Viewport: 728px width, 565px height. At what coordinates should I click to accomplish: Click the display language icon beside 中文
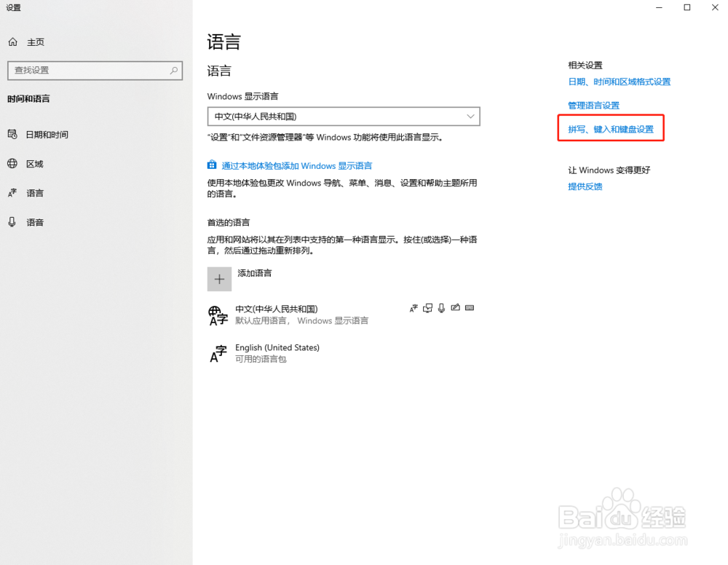(427, 308)
